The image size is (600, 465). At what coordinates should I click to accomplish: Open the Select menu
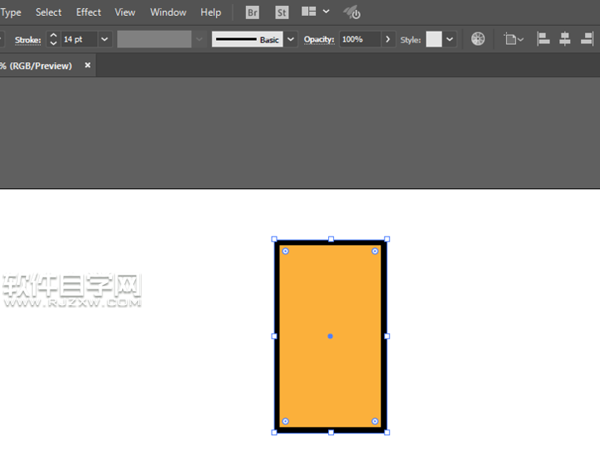click(48, 13)
